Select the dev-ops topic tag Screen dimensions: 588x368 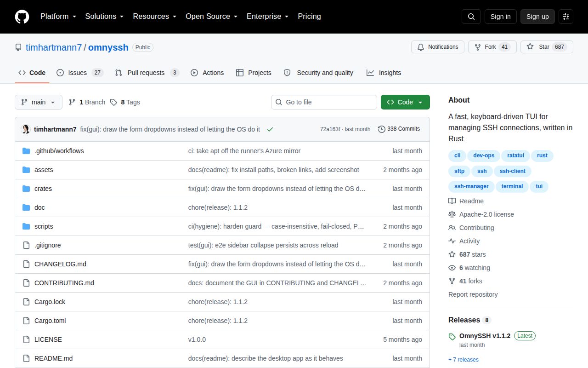(484, 155)
